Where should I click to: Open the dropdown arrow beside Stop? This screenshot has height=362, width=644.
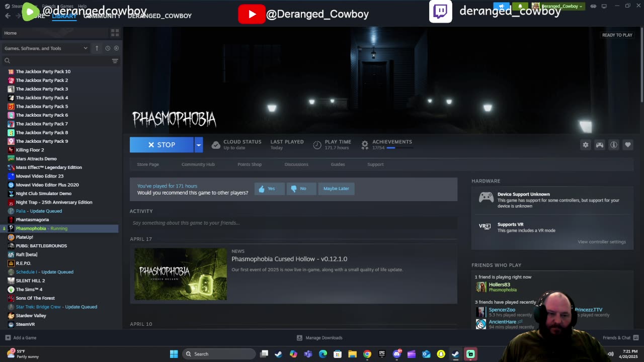point(198,145)
